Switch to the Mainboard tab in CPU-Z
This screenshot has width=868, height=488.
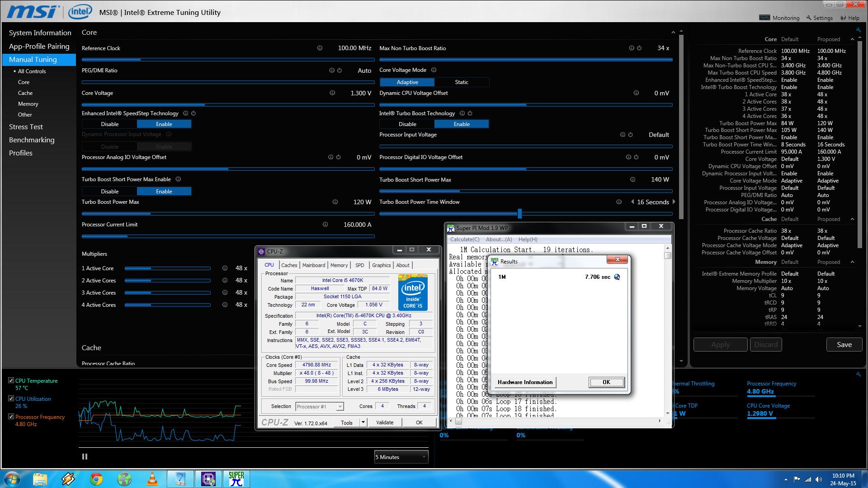313,265
